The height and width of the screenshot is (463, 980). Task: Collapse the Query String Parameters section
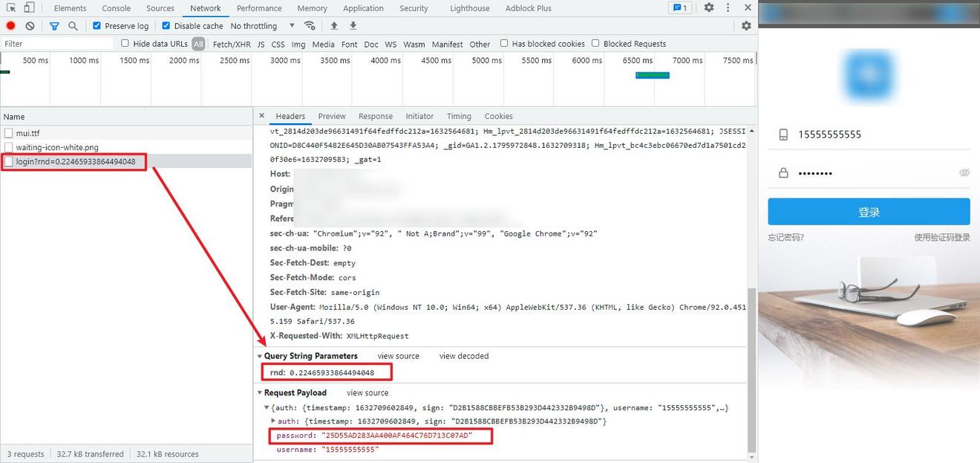tap(260, 356)
